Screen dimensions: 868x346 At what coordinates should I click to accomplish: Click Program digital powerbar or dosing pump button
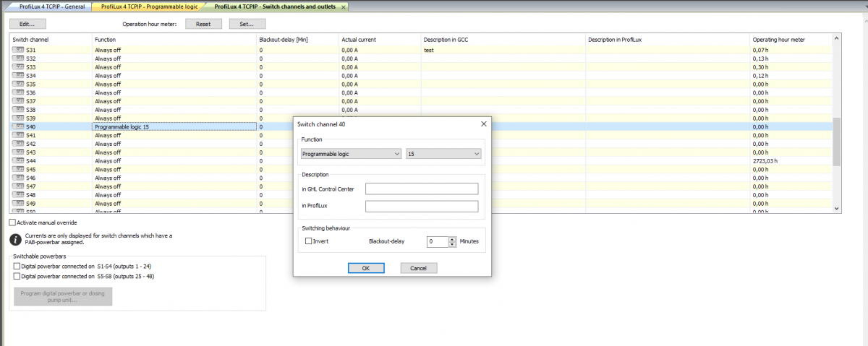63,296
